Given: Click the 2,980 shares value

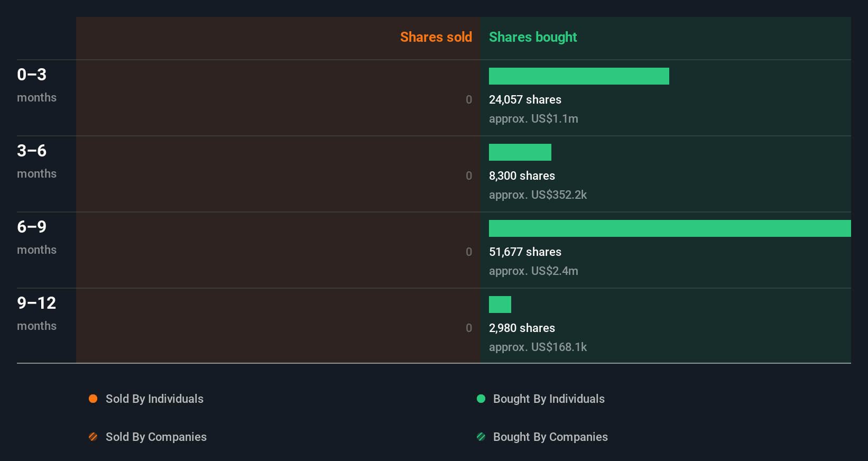Looking at the screenshot, I should click(x=522, y=328).
